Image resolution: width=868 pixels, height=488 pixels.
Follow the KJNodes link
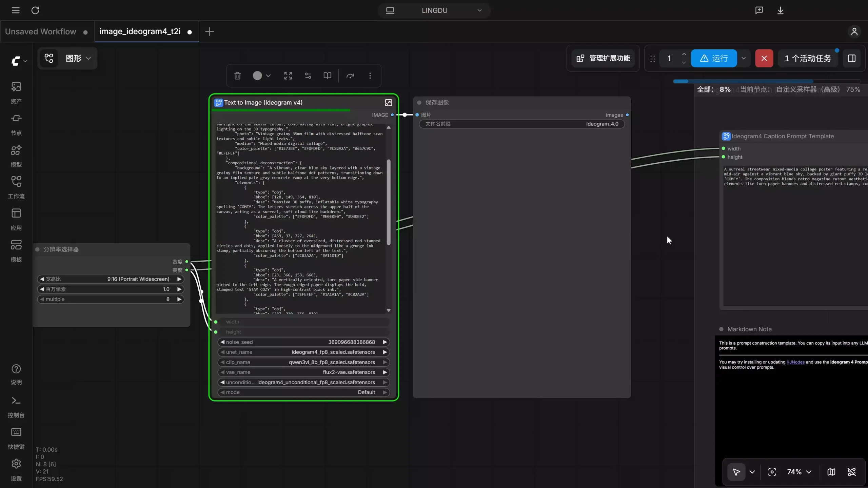tap(795, 362)
